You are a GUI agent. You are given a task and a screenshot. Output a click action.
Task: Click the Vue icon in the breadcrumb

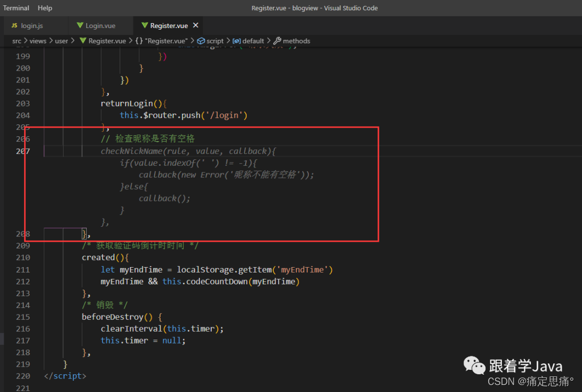point(83,40)
